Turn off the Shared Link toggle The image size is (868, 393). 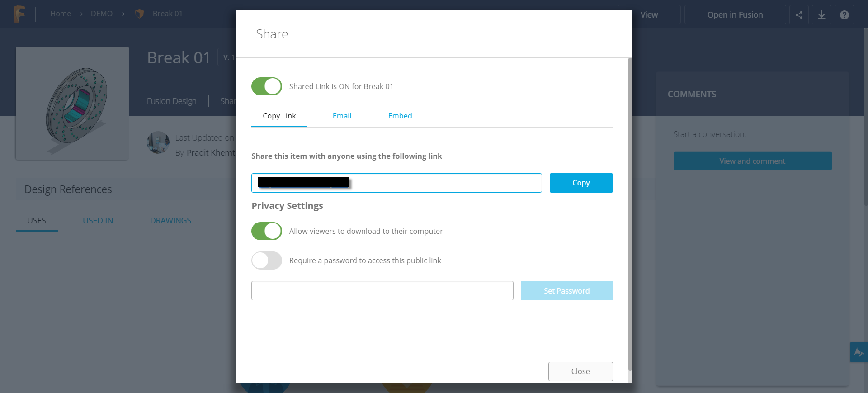pos(267,86)
